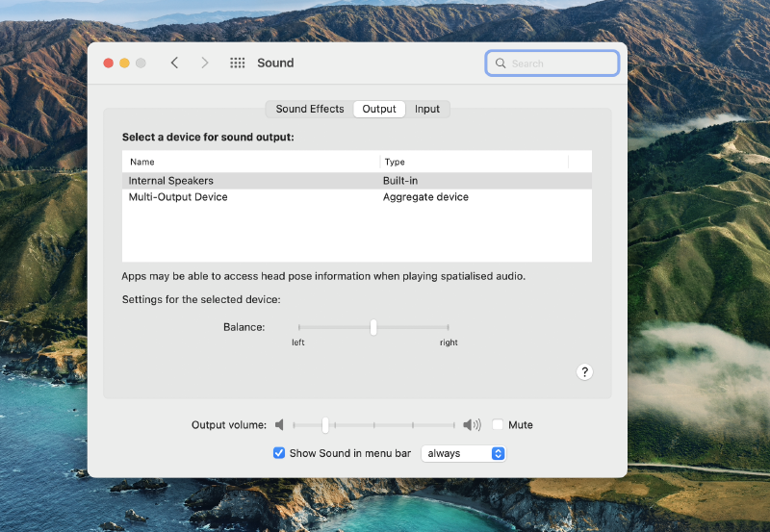This screenshot has width=770, height=532.
Task: Click the loud volume speaker icon
Action: [x=471, y=425]
